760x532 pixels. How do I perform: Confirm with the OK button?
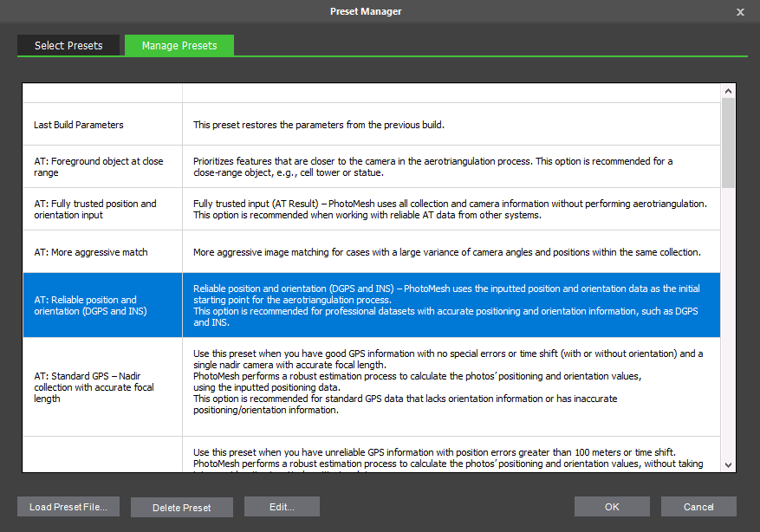click(612, 507)
